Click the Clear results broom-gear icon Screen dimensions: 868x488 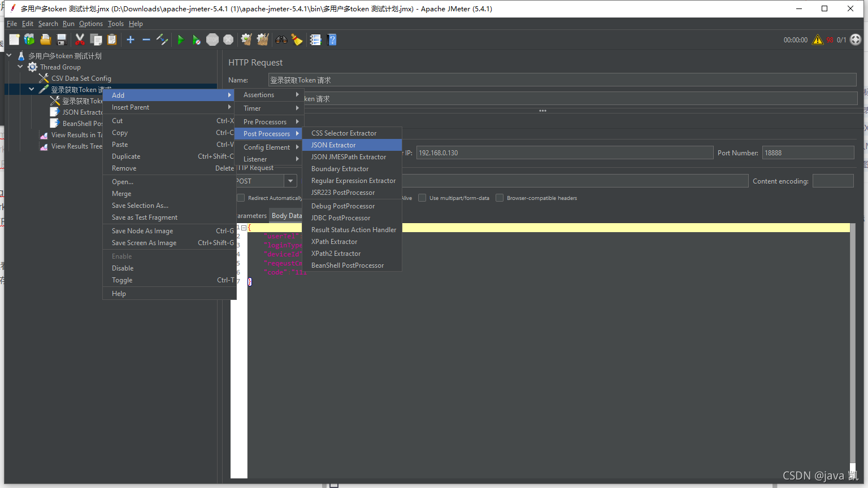(246, 40)
